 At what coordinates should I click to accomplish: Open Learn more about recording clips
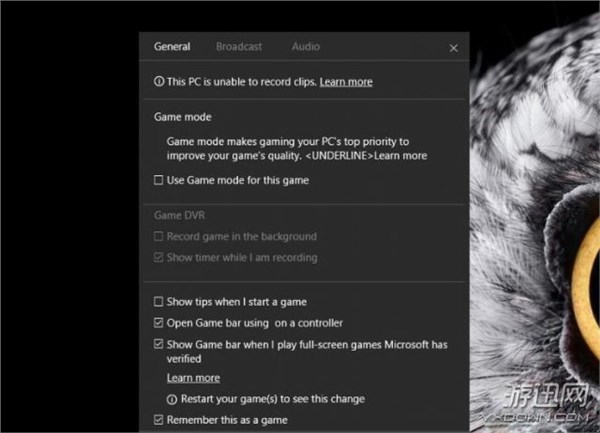pyautogui.click(x=346, y=82)
